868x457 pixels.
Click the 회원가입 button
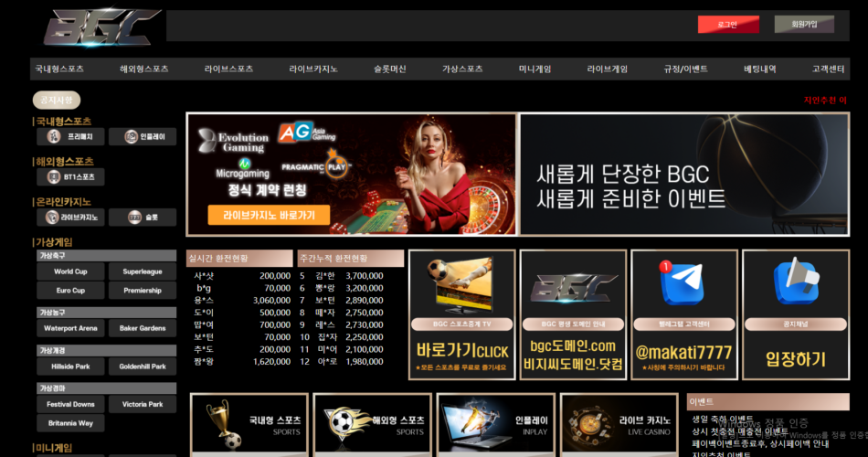[804, 25]
